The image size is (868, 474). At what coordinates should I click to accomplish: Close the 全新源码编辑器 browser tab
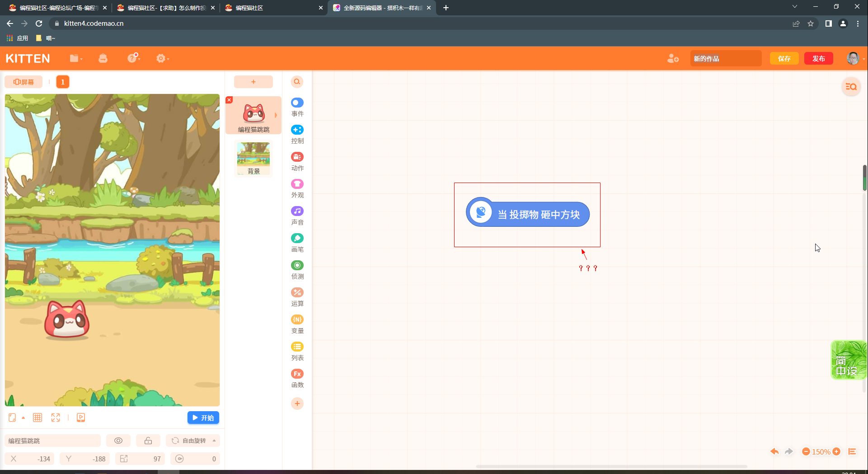point(429,8)
